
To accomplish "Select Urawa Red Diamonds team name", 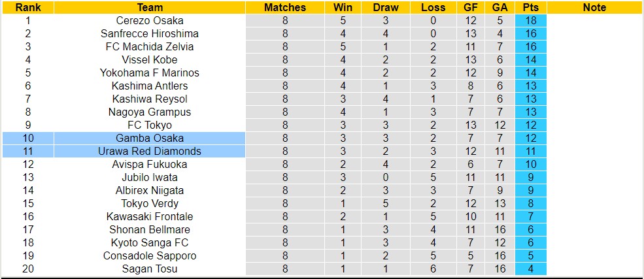I will click(150, 151).
